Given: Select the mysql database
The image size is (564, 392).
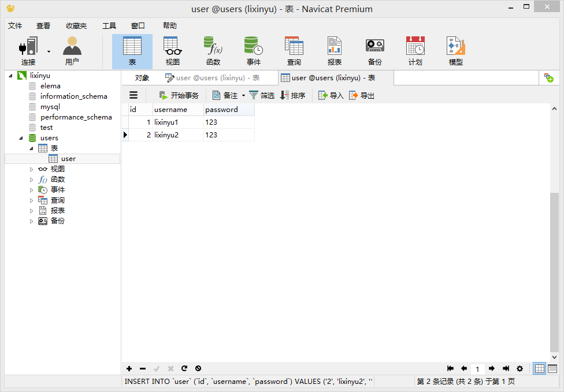Looking at the screenshot, I should click(50, 107).
